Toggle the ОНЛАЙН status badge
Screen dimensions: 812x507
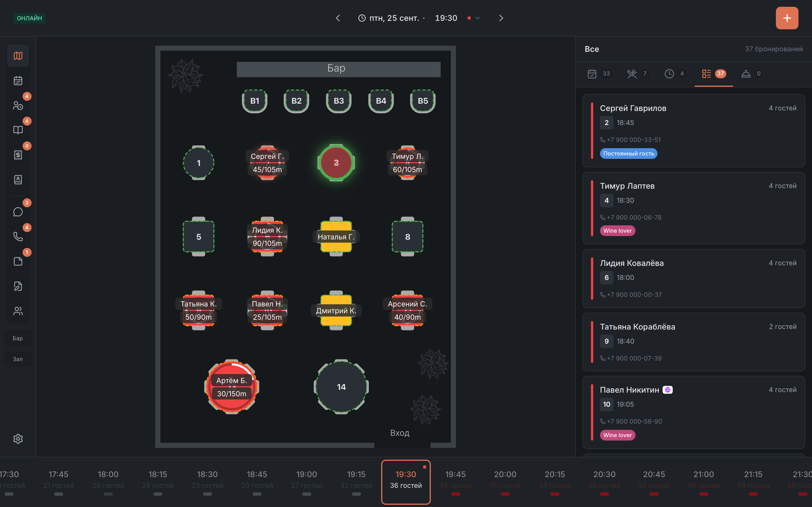(30, 18)
